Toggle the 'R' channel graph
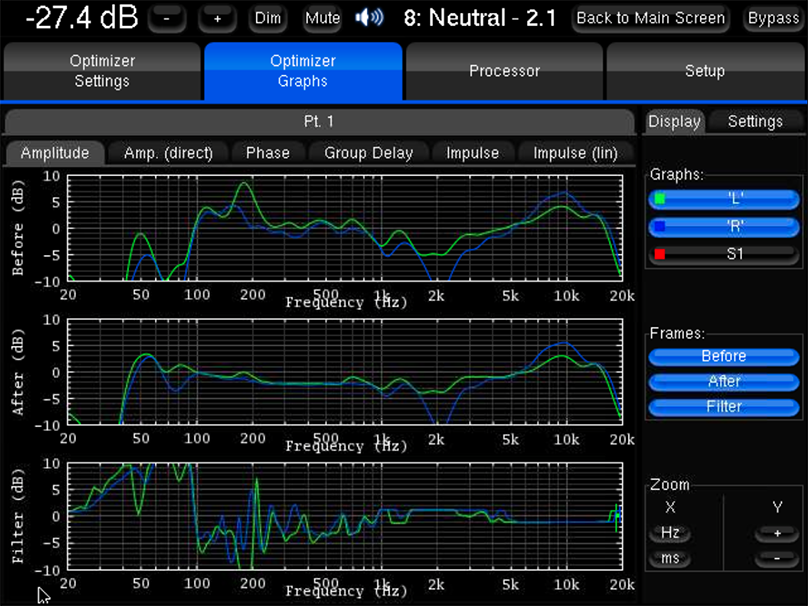This screenshot has height=606, width=808. click(x=724, y=227)
